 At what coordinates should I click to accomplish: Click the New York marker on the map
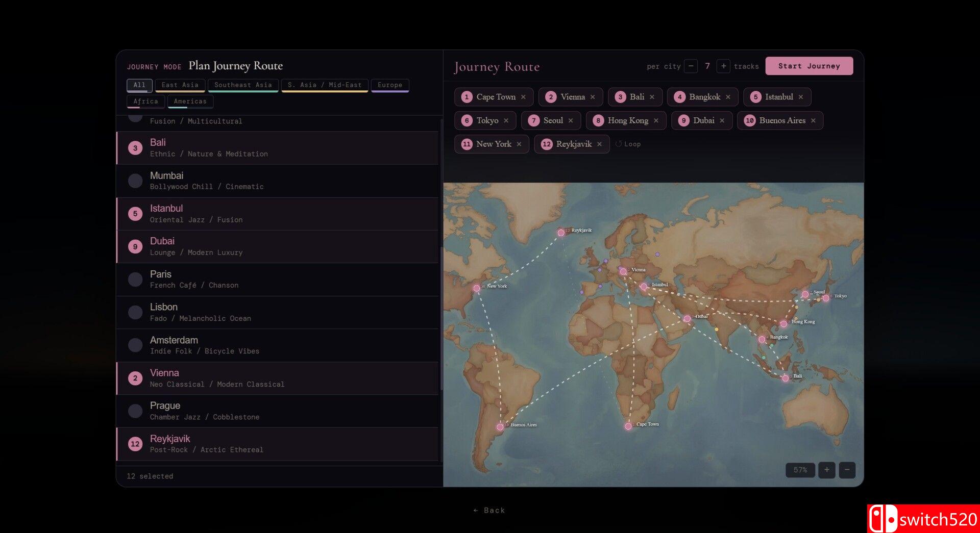tap(476, 288)
